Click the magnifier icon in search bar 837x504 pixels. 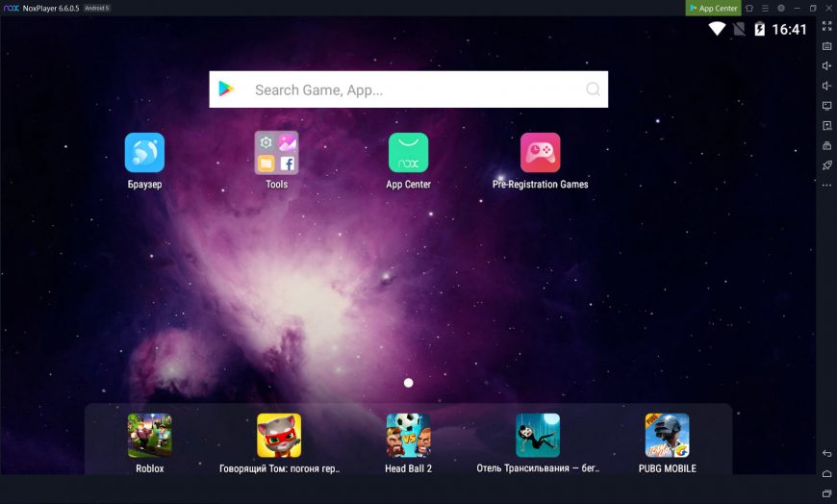point(593,89)
